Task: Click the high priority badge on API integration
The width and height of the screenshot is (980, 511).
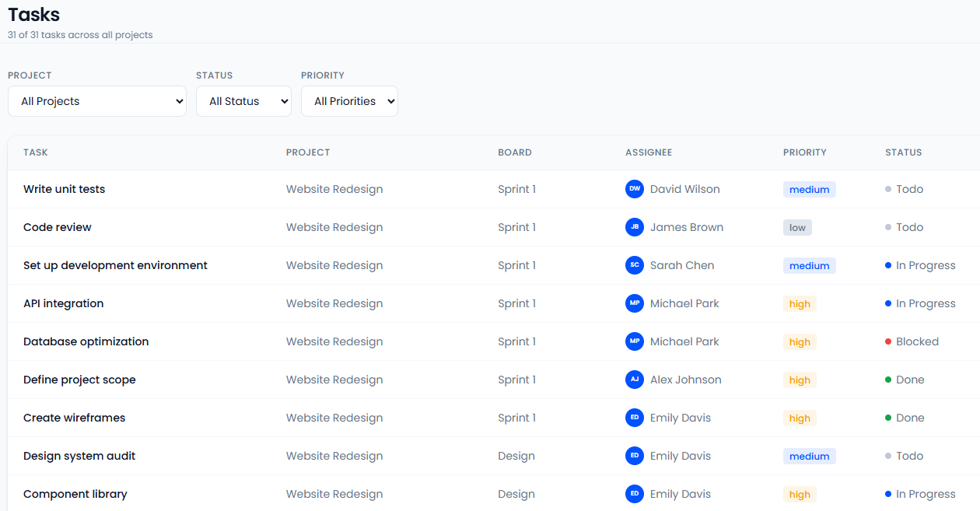Action: pos(800,303)
